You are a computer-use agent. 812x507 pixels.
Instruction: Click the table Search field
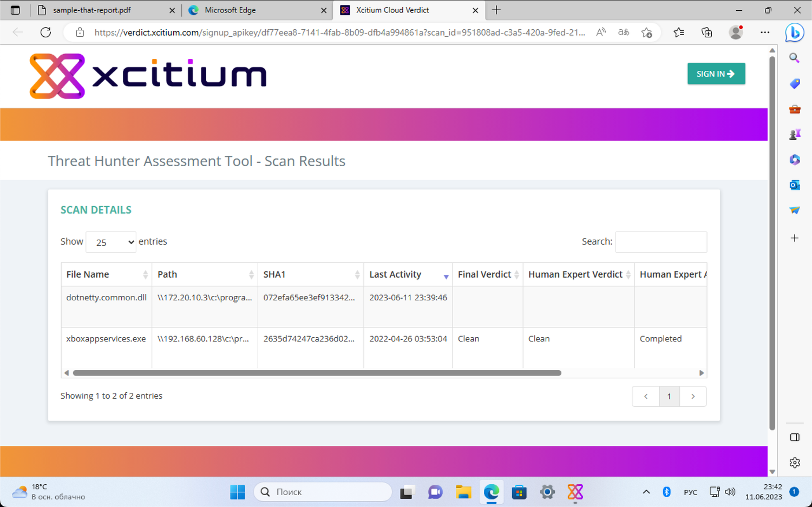[x=661, y=242]
